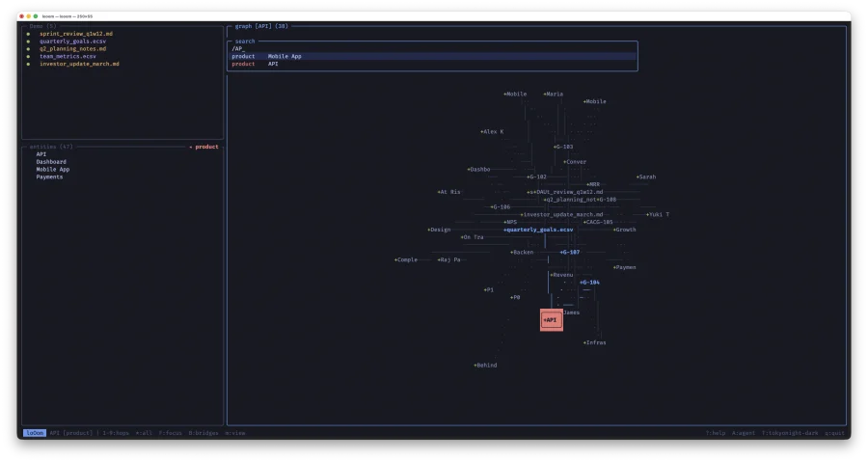868x462 pixels.
Task: Select Dashboard in entities list
Action: (52, 161)
